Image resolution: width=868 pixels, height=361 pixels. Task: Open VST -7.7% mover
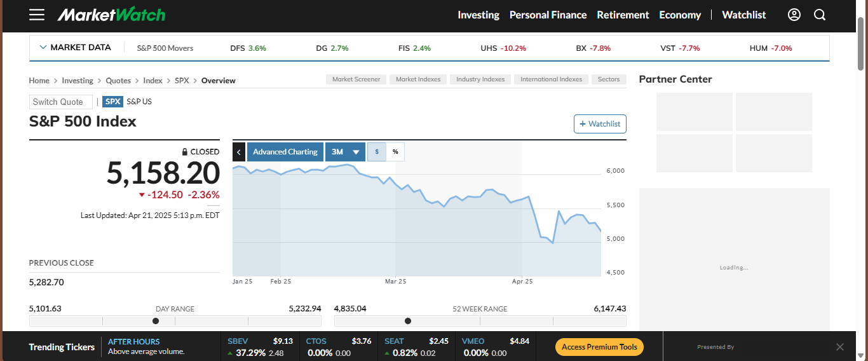pyautogui.click(x=680, y=48)
